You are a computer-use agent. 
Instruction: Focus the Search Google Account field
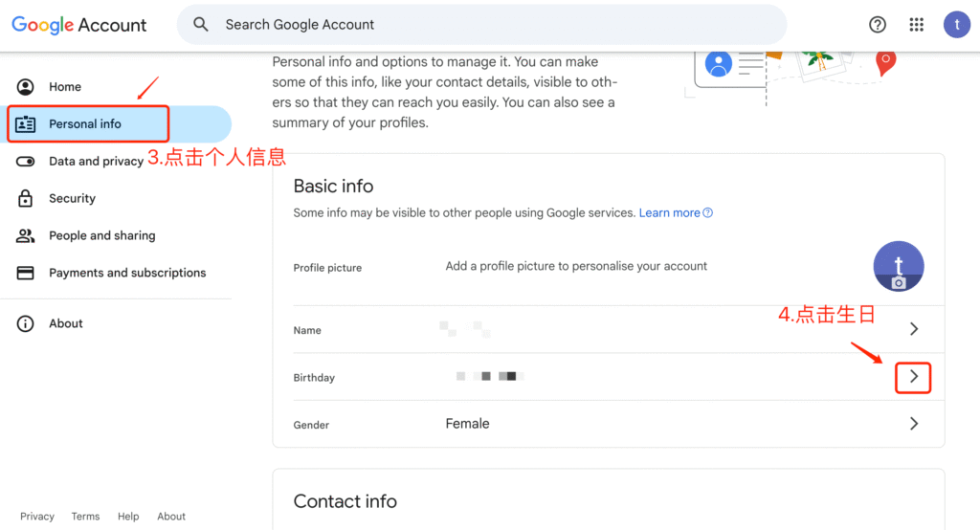click(x=482, y=24)
